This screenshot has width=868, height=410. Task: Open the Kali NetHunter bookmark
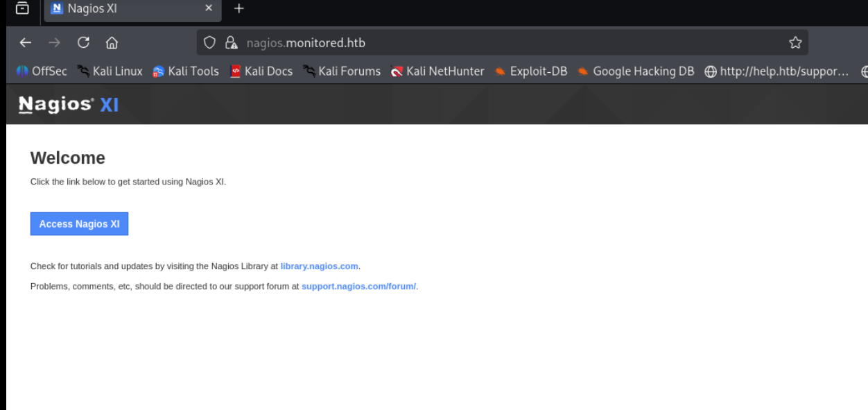[x=437, y=71]
